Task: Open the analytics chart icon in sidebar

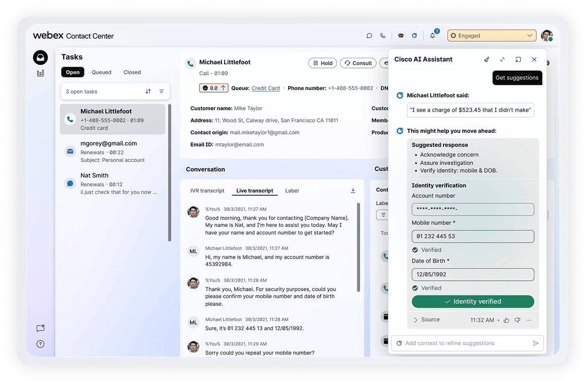Action: (40, 73)
